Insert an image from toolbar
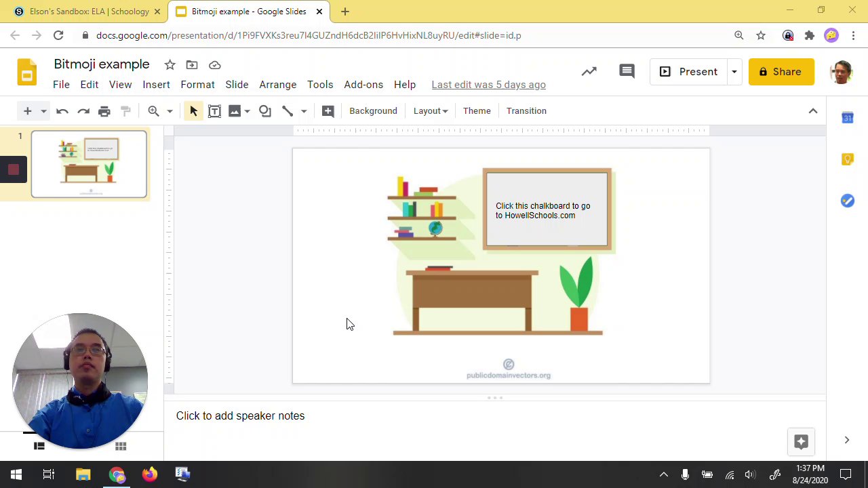Screen dimensions: 868x488 [x=235, y=110]
